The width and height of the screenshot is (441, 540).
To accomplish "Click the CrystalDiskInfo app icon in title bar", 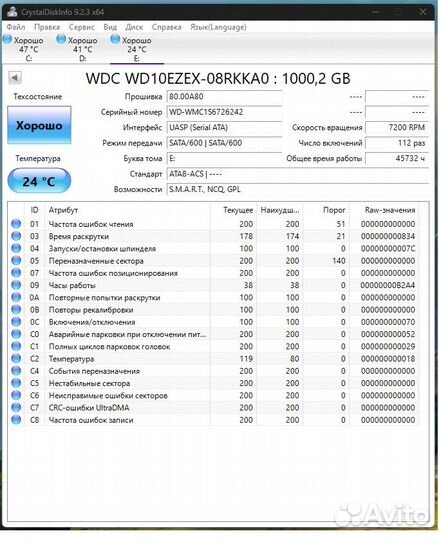I will [12, 12].
